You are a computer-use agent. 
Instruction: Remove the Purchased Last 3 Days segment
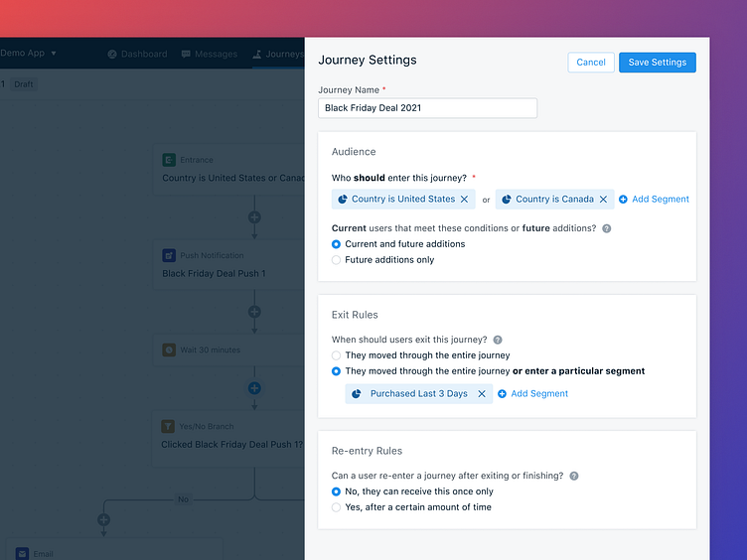tap(482, 394)
